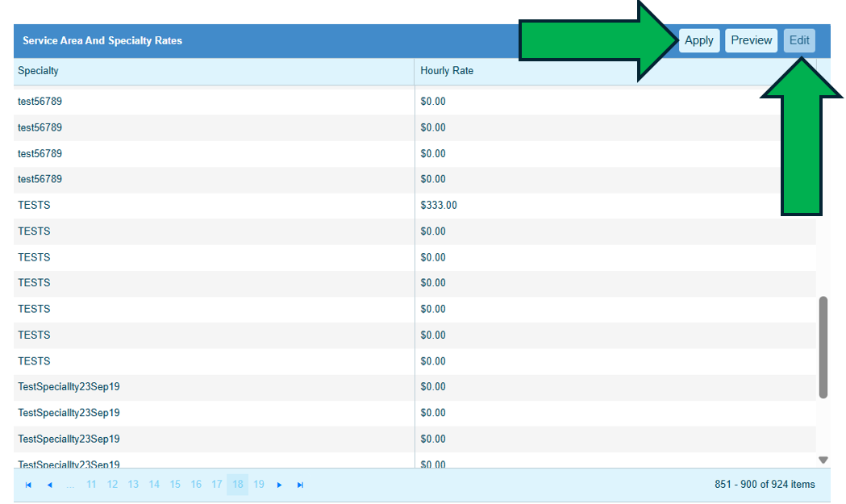The image size is (846, 504).
Task: Sort by the Hourly Rate column header
Action: [x=447, y=71]
